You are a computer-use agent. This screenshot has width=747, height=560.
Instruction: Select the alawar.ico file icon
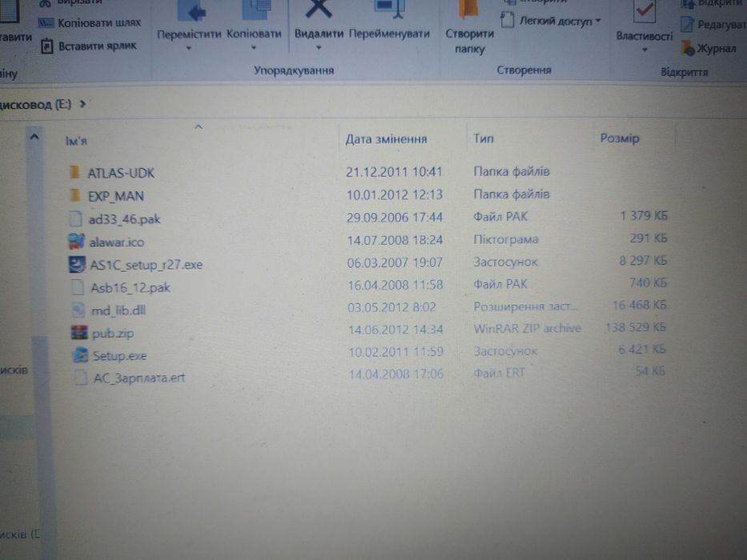click(76, 242)
